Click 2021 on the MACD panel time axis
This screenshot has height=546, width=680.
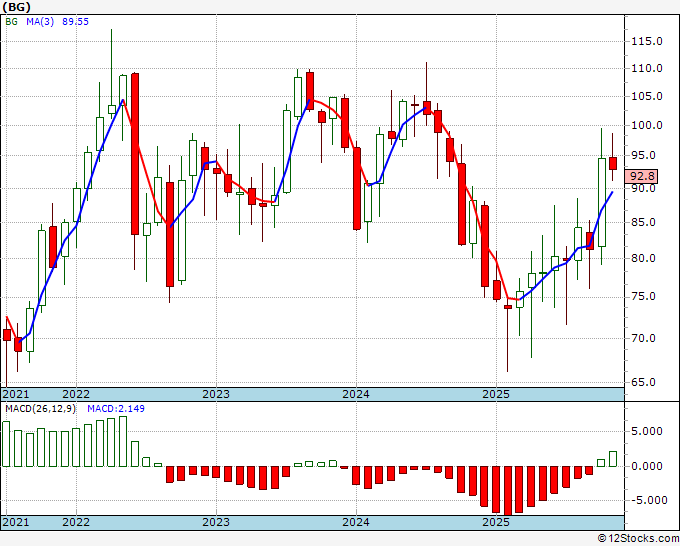click(16, 522)
